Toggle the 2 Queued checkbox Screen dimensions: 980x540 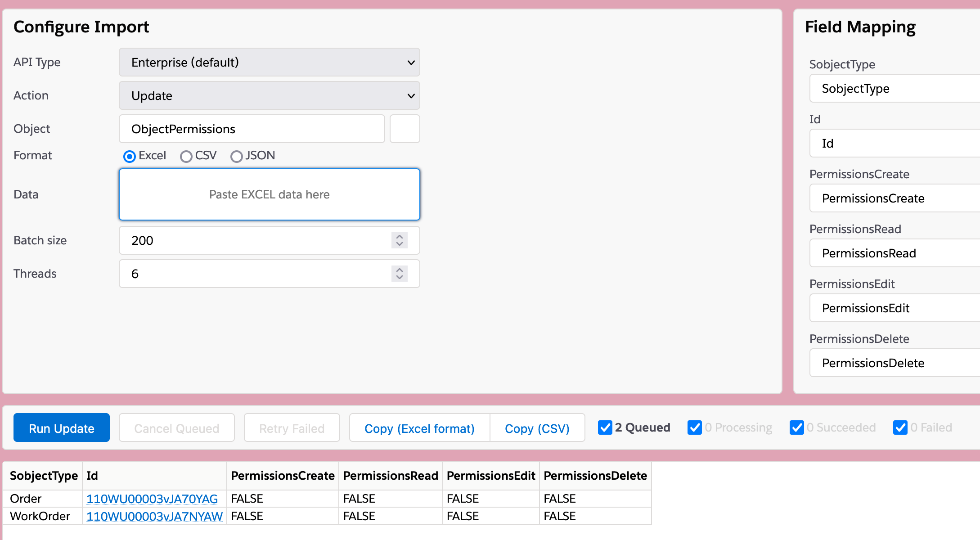pyautogui.click(x=605, y=427)
